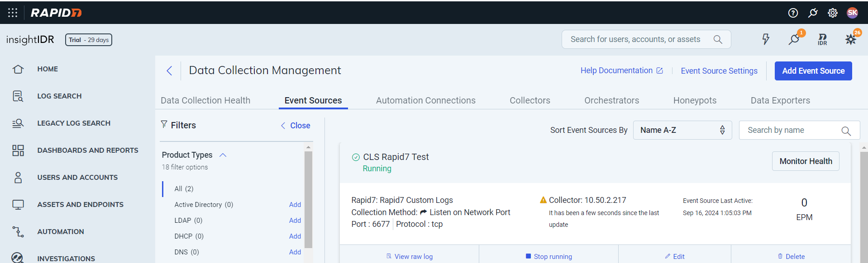This screenshot has height=263, width=868.
Task: Click the Assets and Endpoints sidebar icon
Action: tap(18, 205)
